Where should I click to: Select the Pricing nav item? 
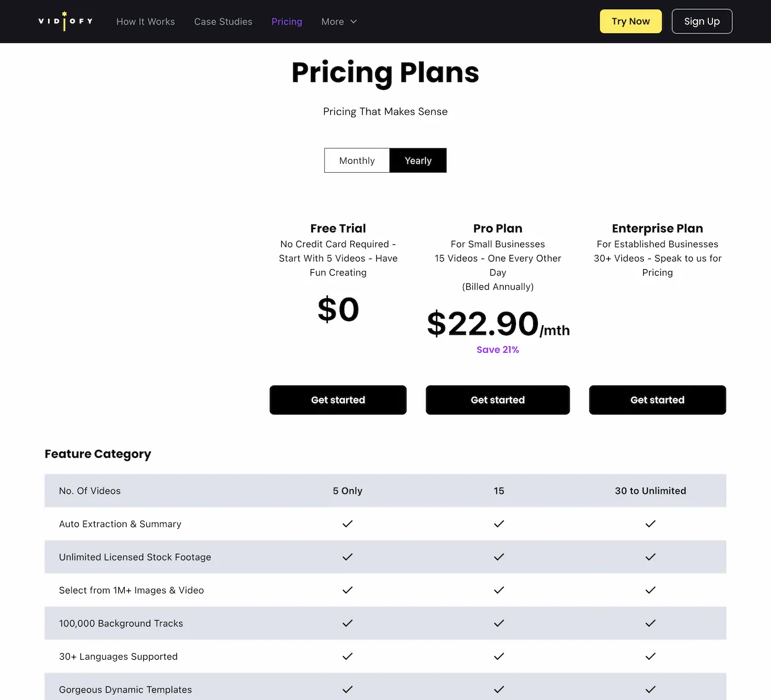(286, 21)
